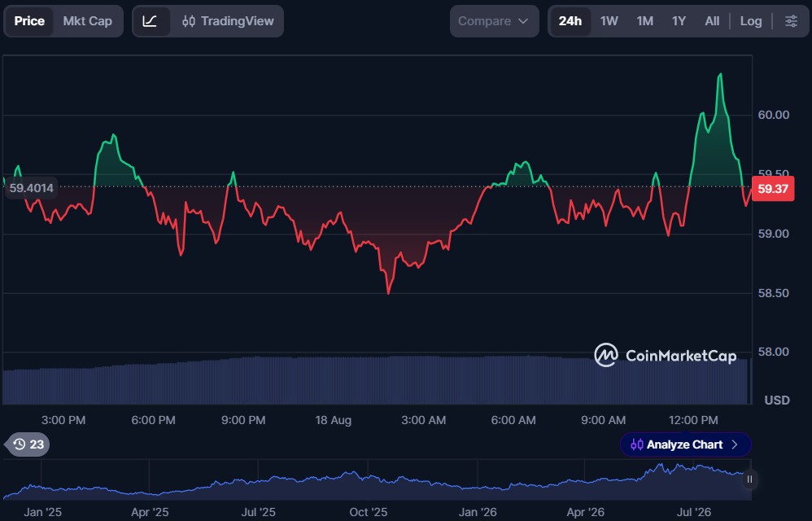Click the 59.00 y-axis label

tap(774, 234)
